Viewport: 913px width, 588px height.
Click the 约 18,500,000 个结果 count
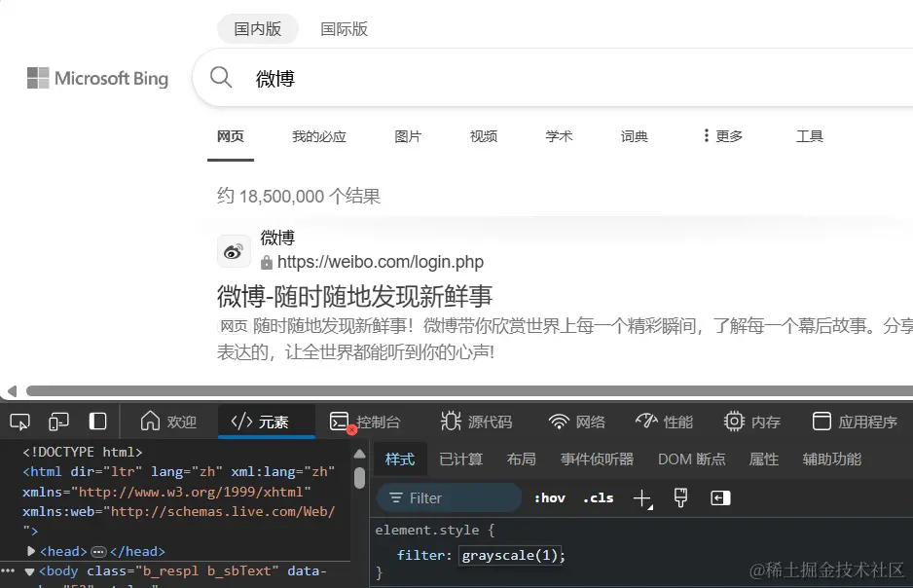click(299, 197)
